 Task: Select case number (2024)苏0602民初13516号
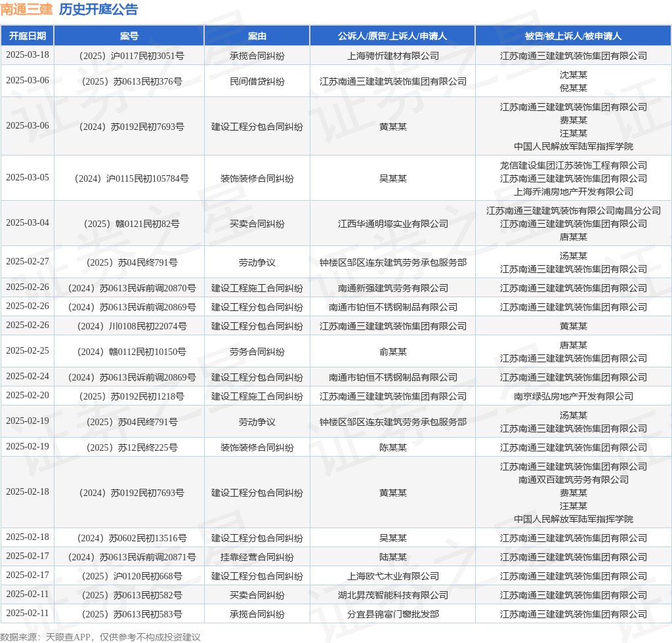(x=131, y=539)
